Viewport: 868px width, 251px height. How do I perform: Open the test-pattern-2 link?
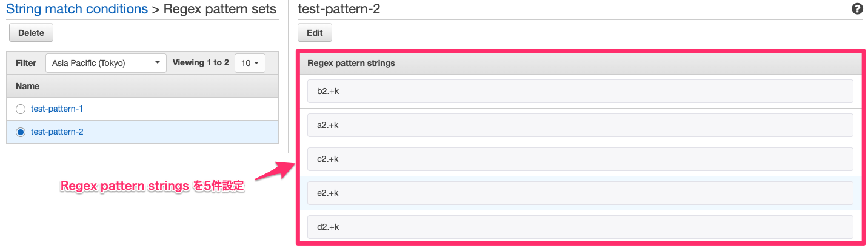point(57,132)
